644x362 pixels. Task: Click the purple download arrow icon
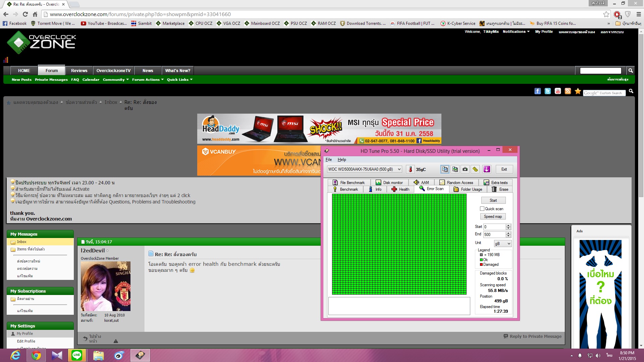(x=487, y=169)
